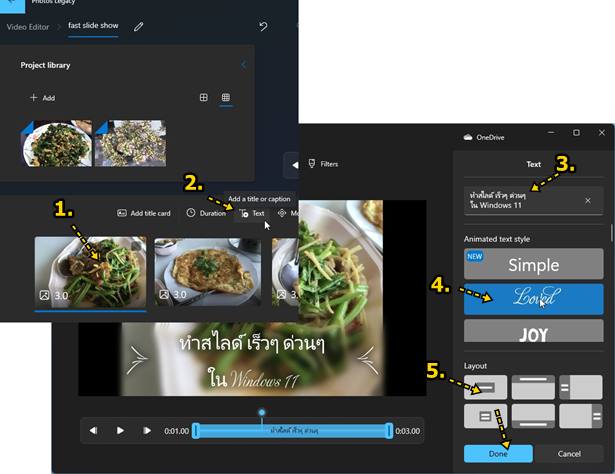Step forward one frame in preview
This screenshot has width=615, height=474.
147,430
